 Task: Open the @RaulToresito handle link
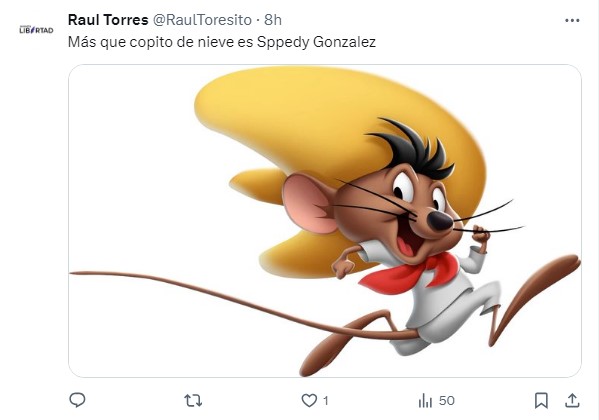[x=202, y=20]
